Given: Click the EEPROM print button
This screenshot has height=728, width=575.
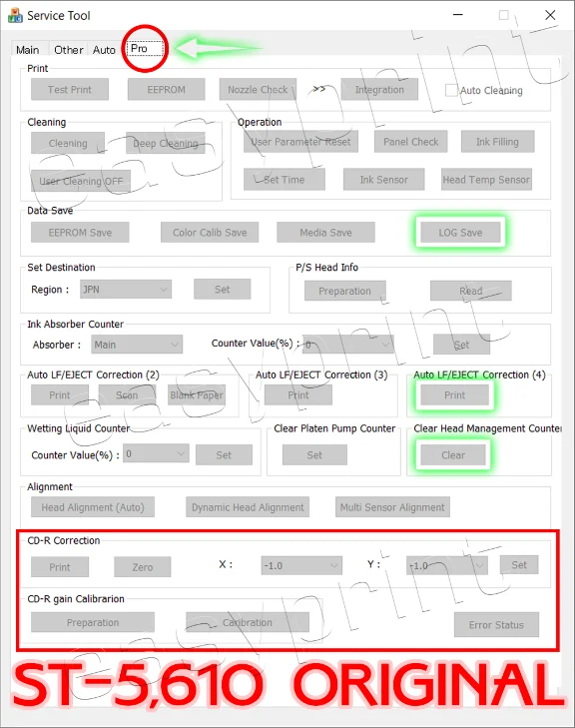Looking at the screenshot, I should [x=166, y=89].
